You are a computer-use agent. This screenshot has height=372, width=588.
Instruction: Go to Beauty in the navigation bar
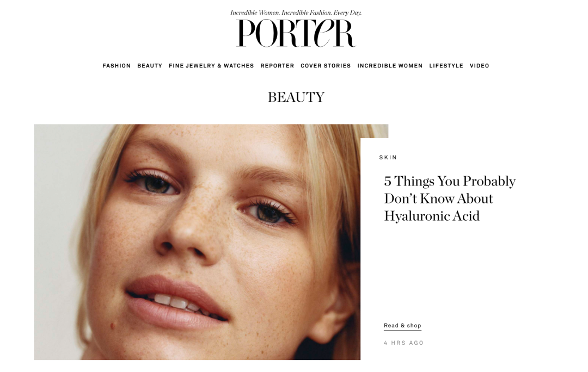tap(150, 66)
